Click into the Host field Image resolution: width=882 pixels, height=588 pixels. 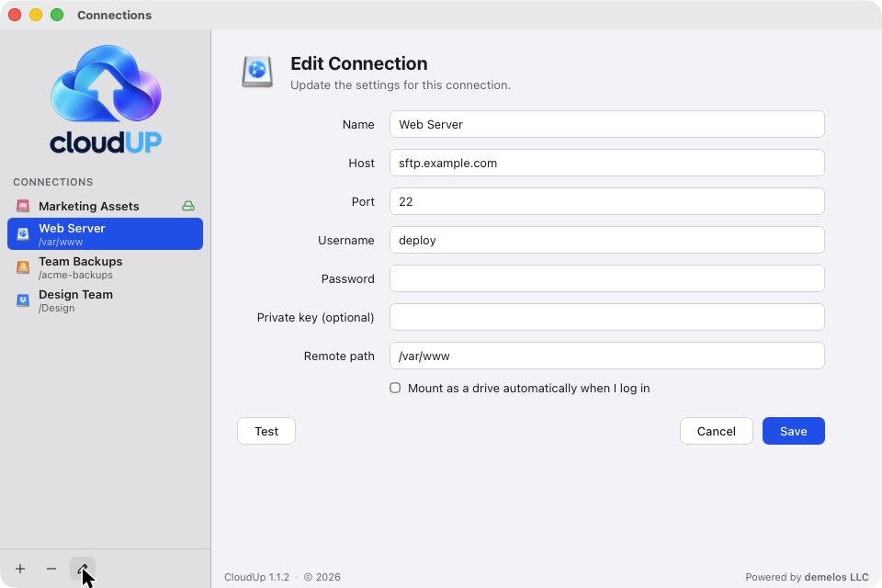(x=607, y=163)
